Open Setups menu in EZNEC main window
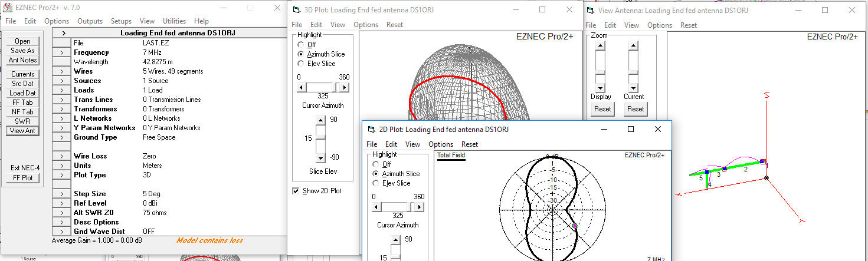 [122, 21]
